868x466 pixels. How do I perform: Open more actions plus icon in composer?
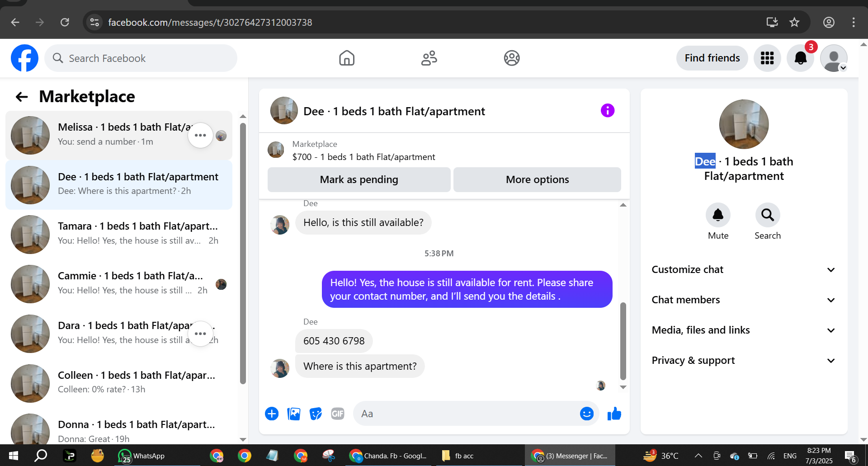(272, 414)
